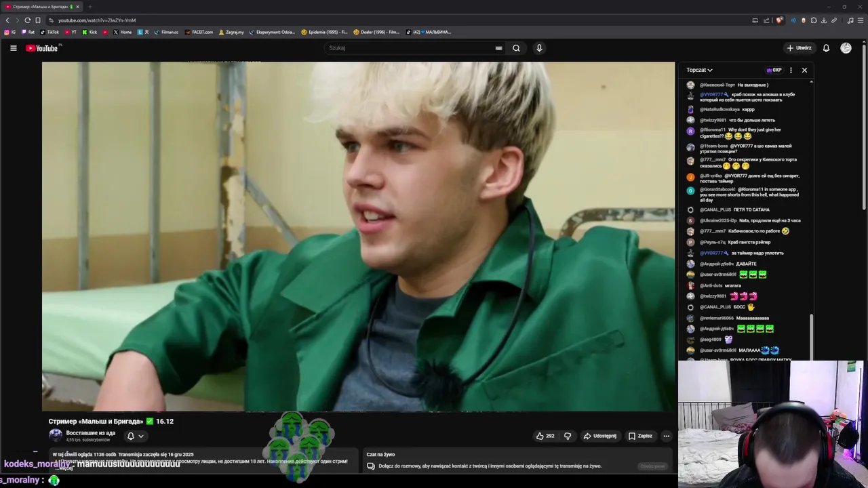
Task: Close the live chat panel
Action: pyautogui.click(x=804, y=70)
